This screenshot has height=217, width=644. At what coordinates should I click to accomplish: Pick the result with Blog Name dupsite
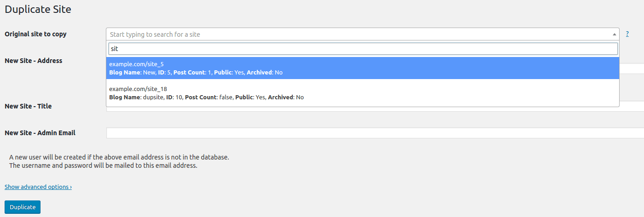coord(363,93)
